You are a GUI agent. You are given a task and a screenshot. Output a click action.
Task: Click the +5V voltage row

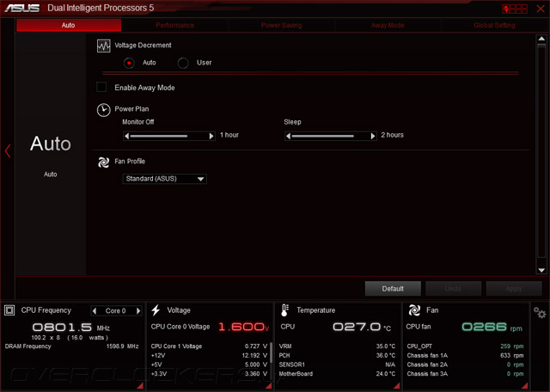click(x=209, y=364)
